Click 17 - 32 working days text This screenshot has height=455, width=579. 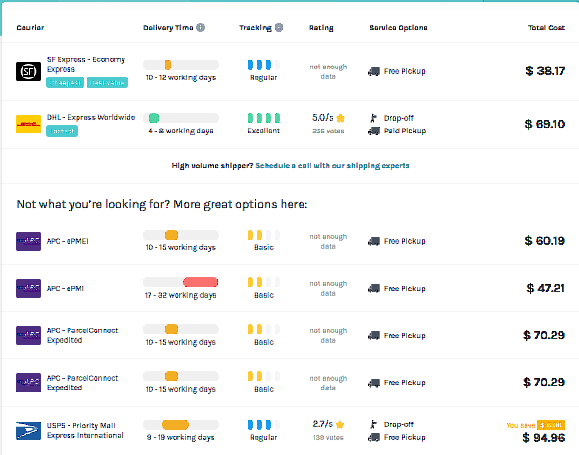(181, 295)
